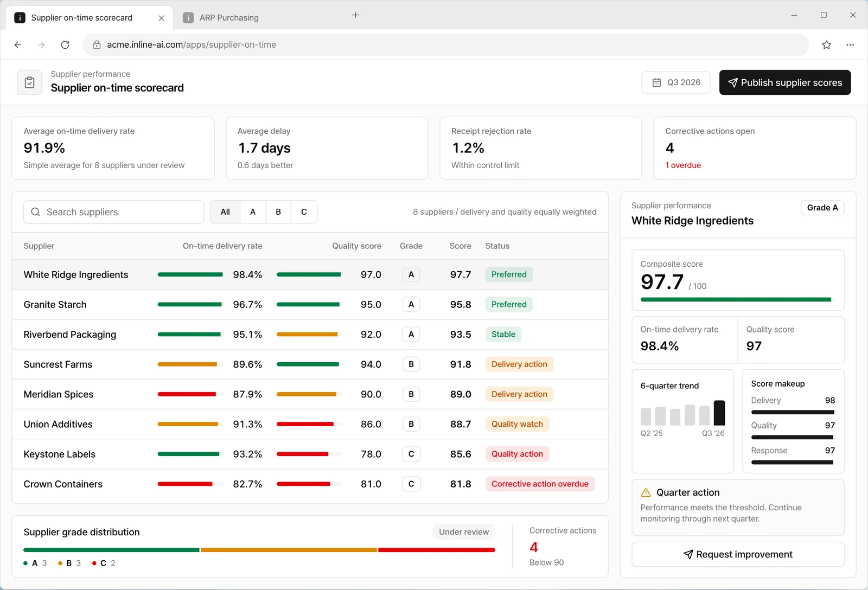This screenshot has width=868, height=590.
Task: Click the calendar icon beside Q3 2026
Action: point(656,82)
